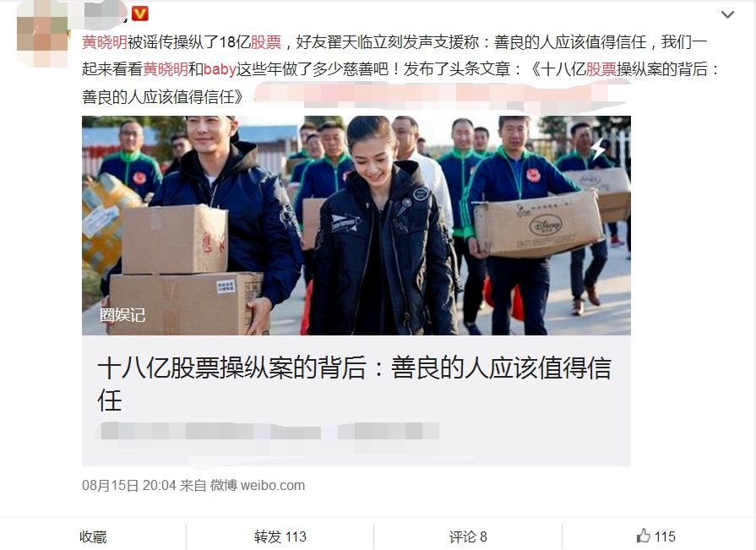This screenshot has height=550, width=756.
Task: Click the blurred link after post text
Action: [x=441, y=96]
